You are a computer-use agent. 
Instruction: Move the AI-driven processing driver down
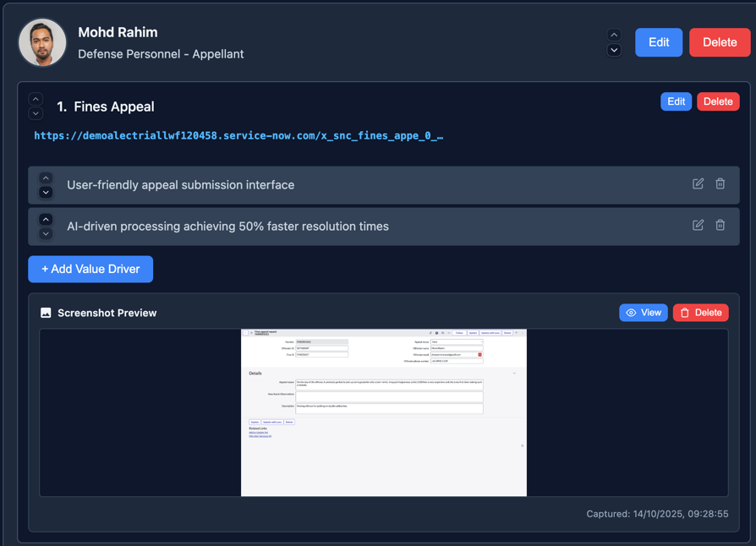click(x=46, y=232)
